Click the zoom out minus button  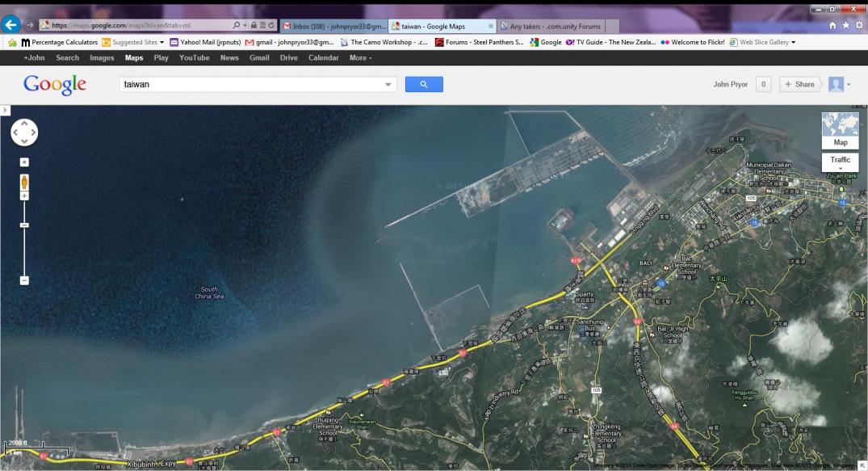pos(24,280)
